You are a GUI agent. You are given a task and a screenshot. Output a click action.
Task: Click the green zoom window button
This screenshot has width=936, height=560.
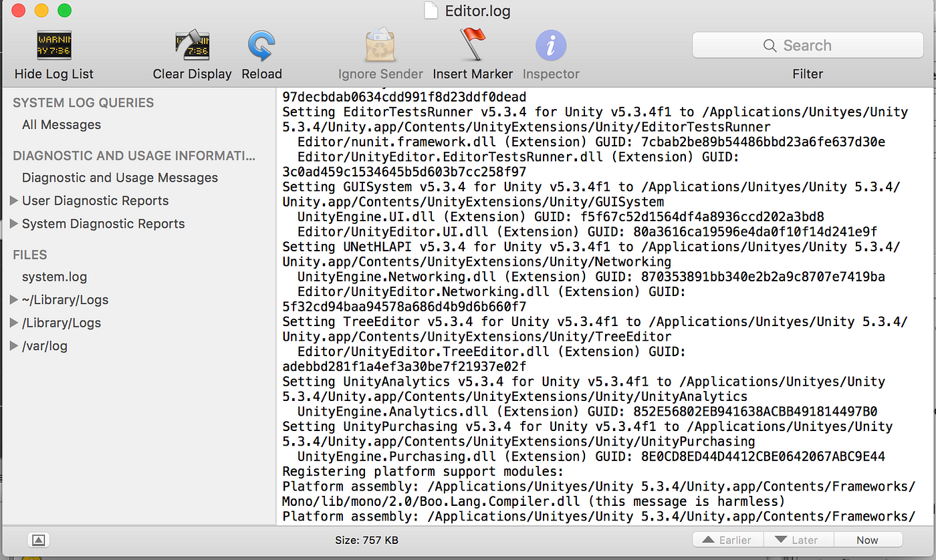coord(64,11)
